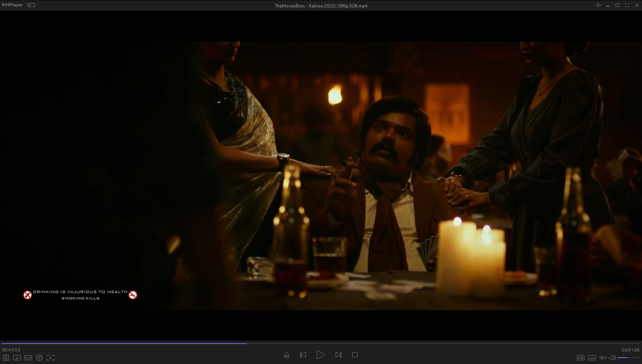Click the download video icon
The image size is (642, 364).
(x=17, y=358)
